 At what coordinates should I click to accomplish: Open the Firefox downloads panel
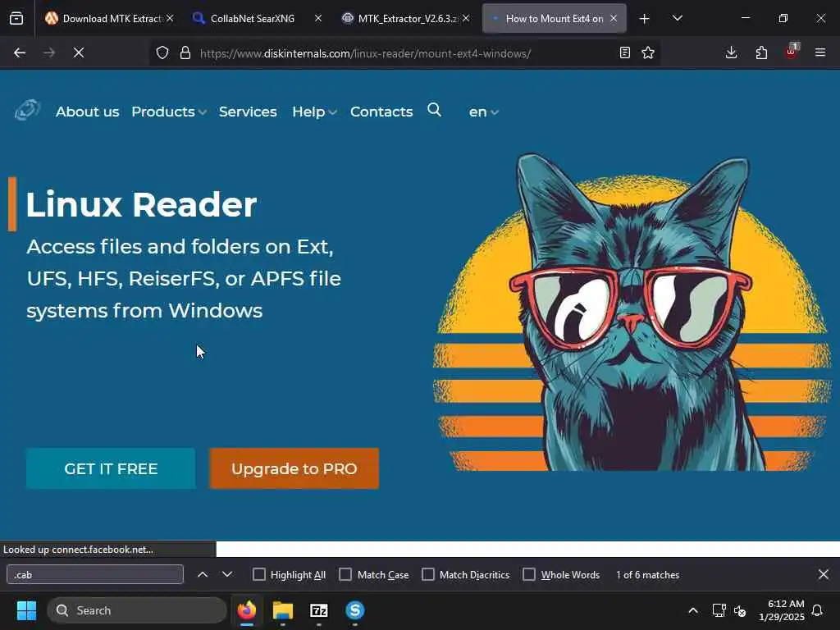[731, 52]
